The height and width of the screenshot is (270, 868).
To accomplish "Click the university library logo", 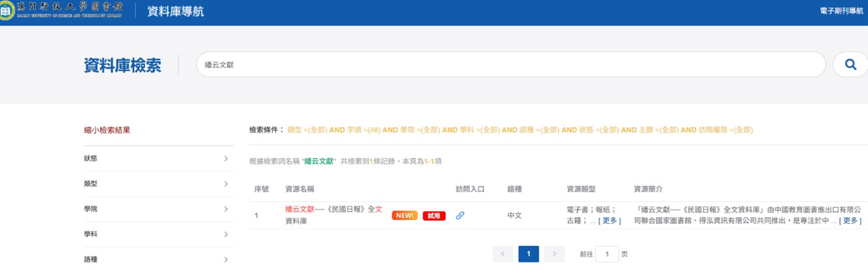I will tap(62, 11).
